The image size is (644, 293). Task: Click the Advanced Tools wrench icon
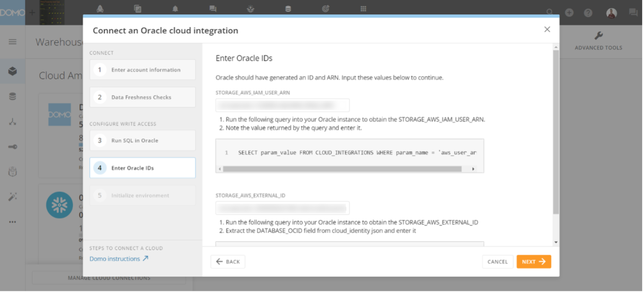599,36
